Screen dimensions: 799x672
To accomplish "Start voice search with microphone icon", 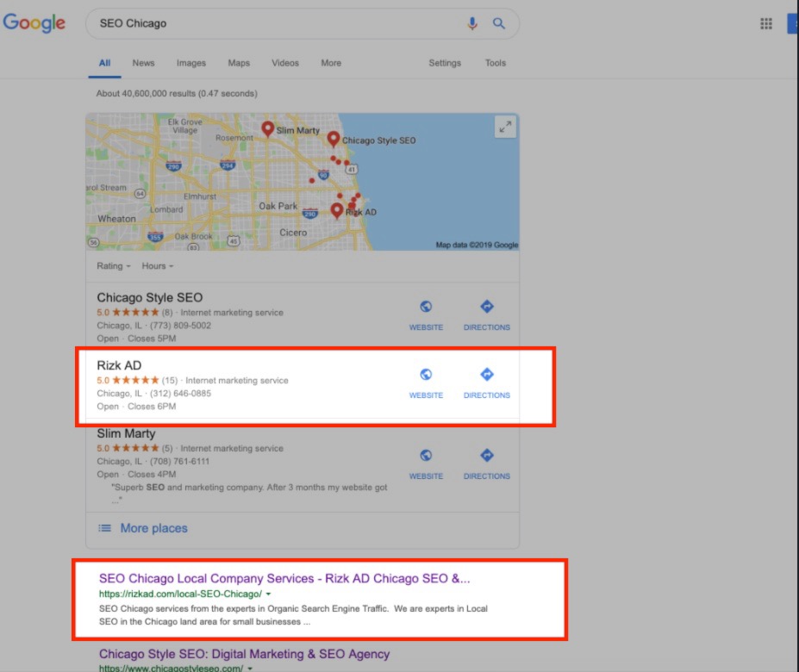I will pyautogui.click(x=472, y=23).
